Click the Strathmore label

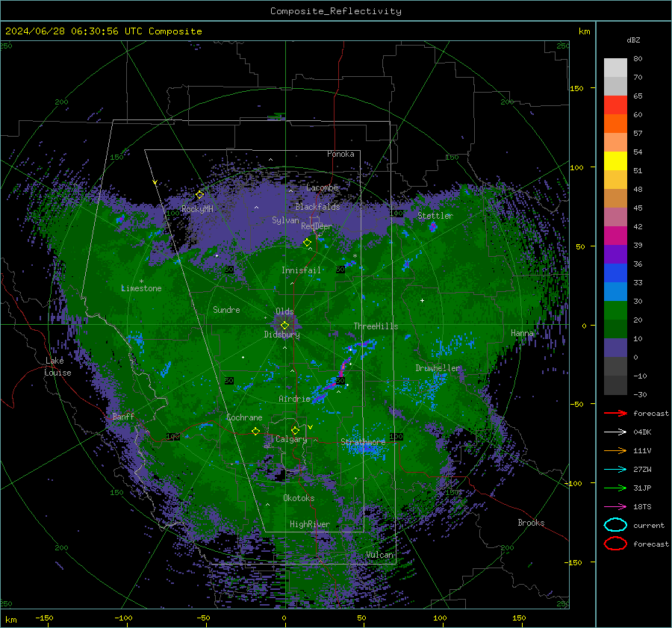tap(363, 441)
